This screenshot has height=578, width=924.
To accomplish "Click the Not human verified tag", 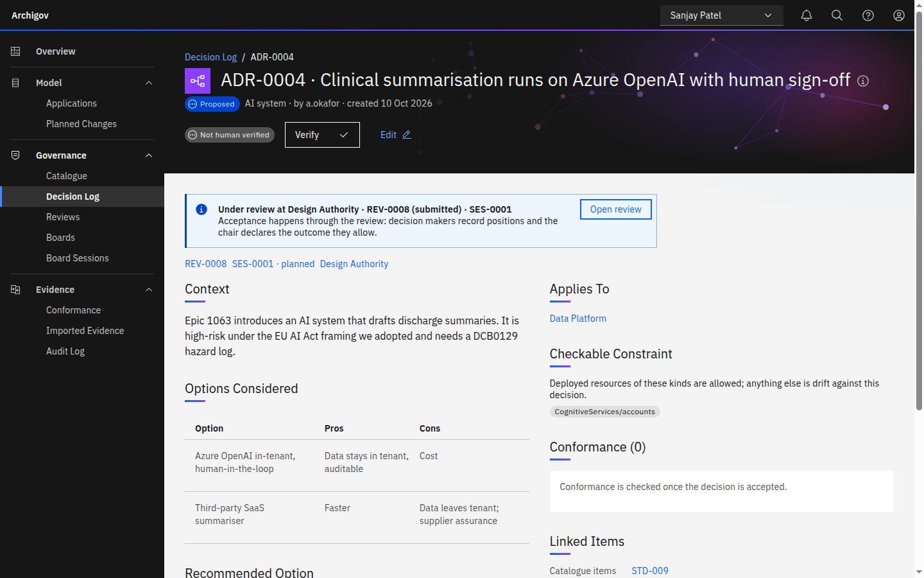I will (230, 135).
